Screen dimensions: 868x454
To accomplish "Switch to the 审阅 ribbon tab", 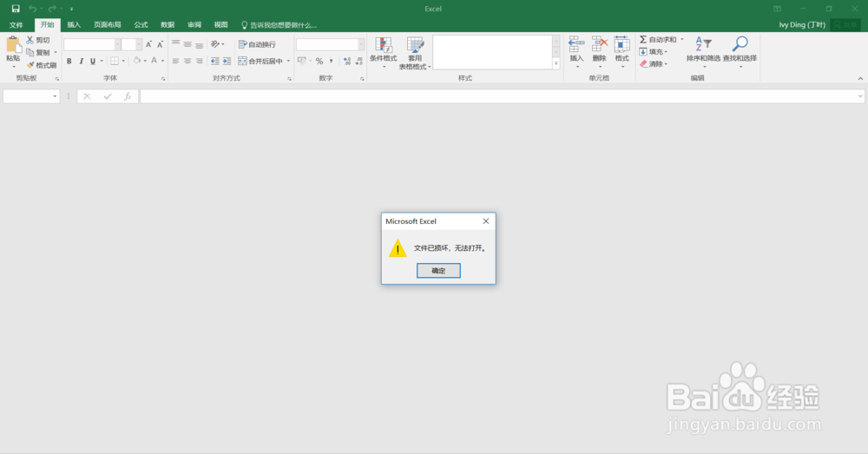I will pos(194,25).
